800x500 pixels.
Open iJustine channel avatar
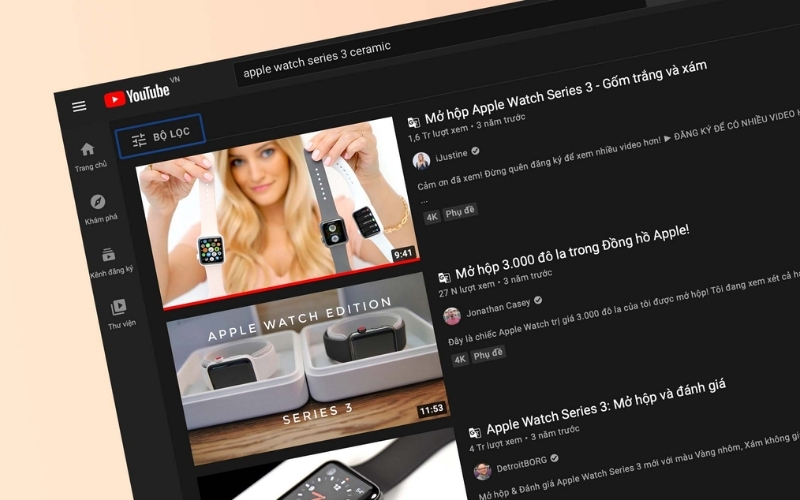[421, 161]
